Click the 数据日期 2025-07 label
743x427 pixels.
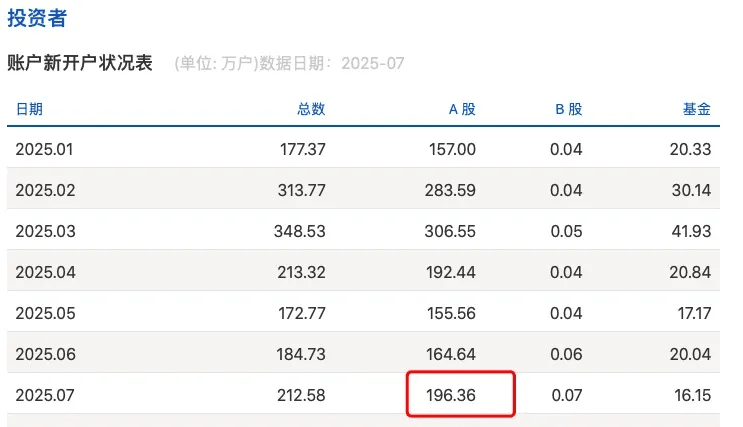click(331, 64)
